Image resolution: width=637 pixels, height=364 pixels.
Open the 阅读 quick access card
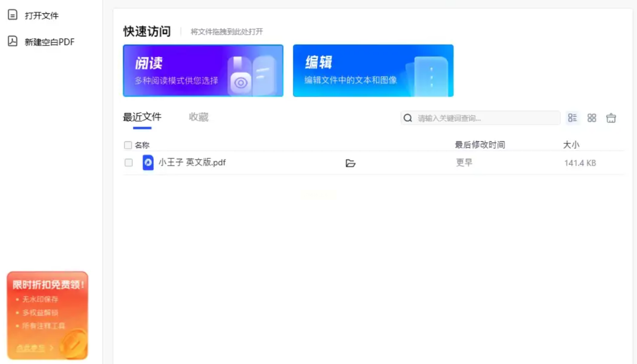coord(203,71)
